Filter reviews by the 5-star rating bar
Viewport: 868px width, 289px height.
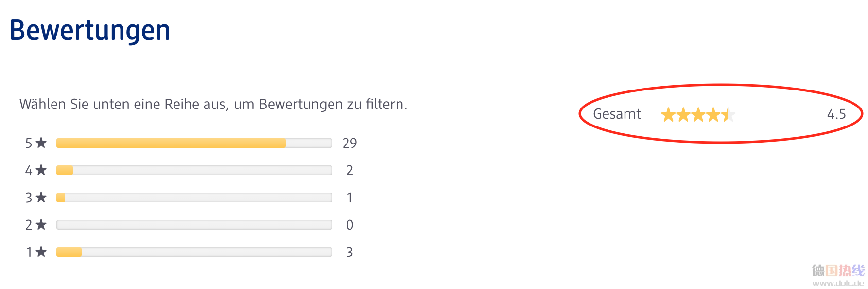[x=194, y=143]
